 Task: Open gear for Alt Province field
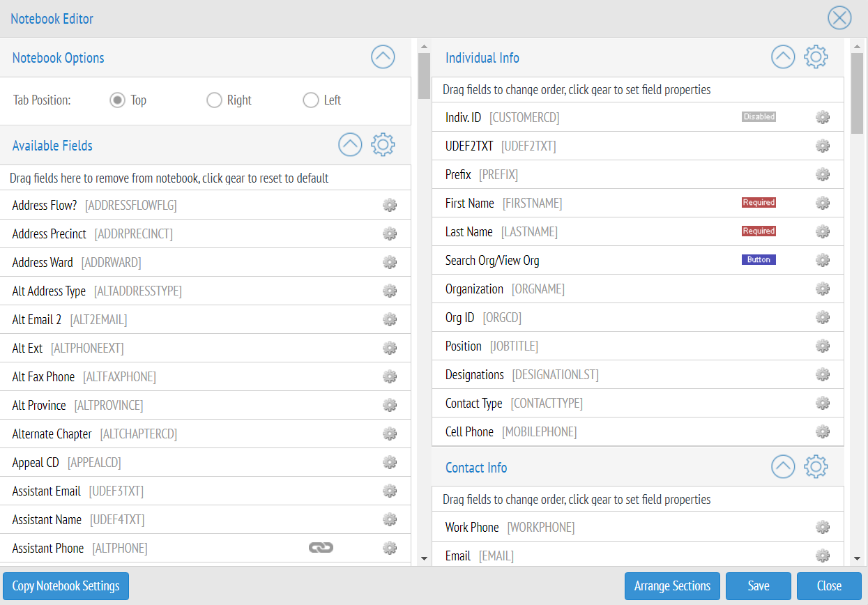pyautogui.click(x=390, y=405)
